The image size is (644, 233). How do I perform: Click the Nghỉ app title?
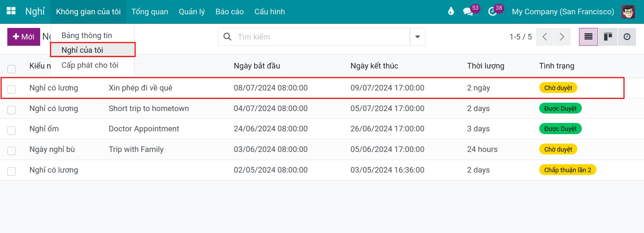[x=35, y=11]
